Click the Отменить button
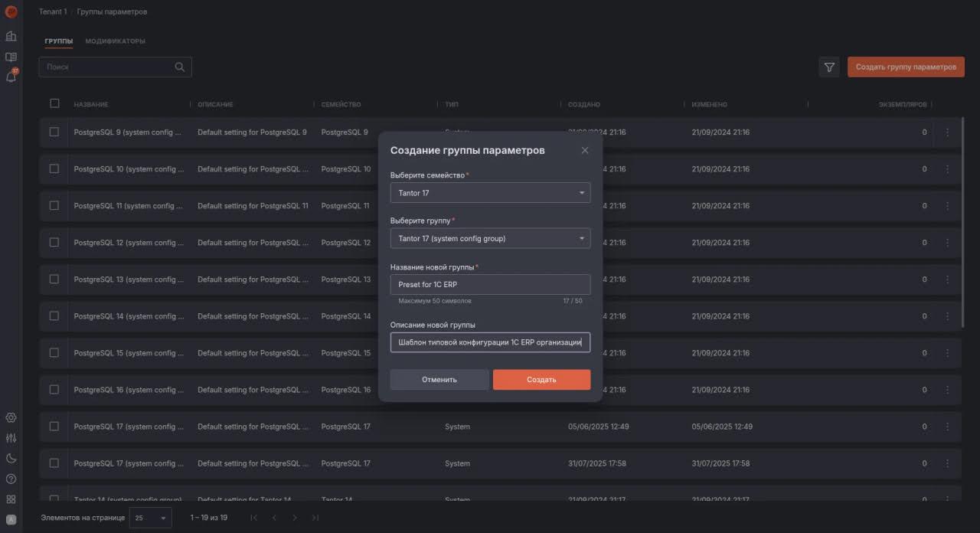 [439, 379]
